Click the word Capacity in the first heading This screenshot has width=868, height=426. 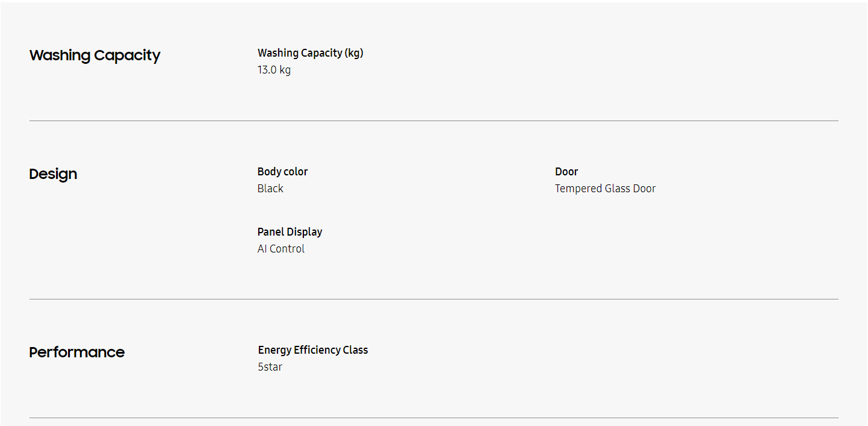pos(127,55)
